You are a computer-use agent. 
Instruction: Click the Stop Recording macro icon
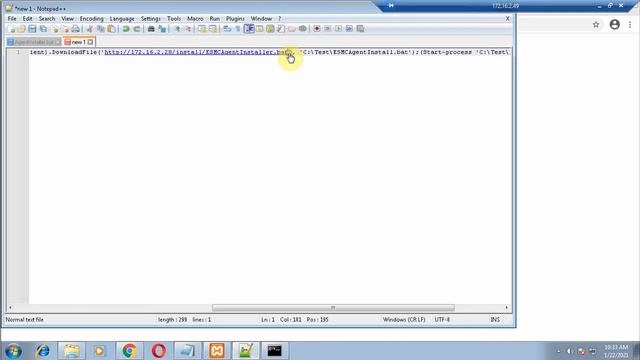click(x=327, y=29)
